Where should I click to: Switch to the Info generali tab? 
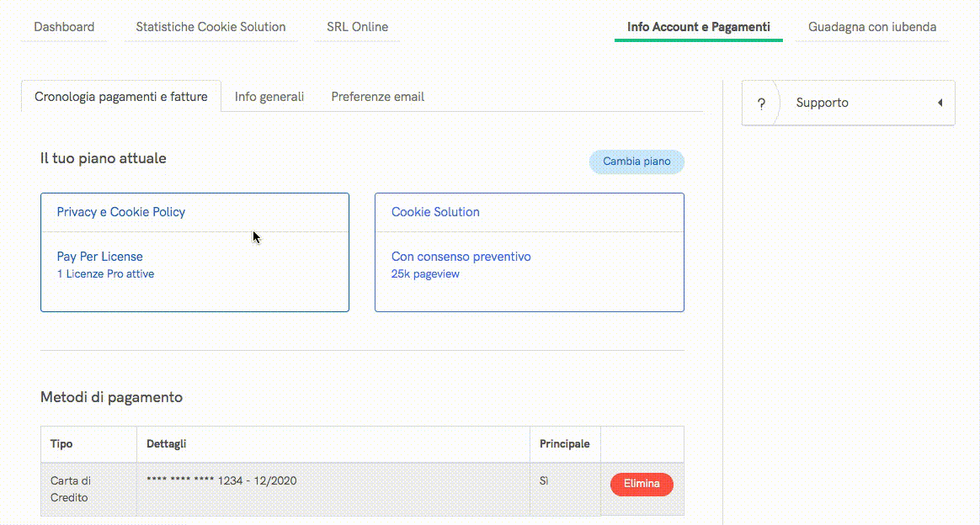pyautogui.click(x=269, y=96)
